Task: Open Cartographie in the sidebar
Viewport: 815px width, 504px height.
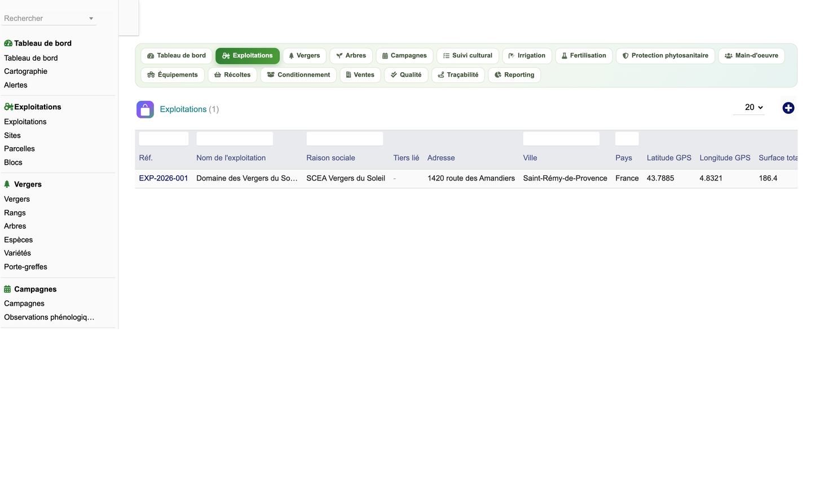Action: [x=26, y=72]
